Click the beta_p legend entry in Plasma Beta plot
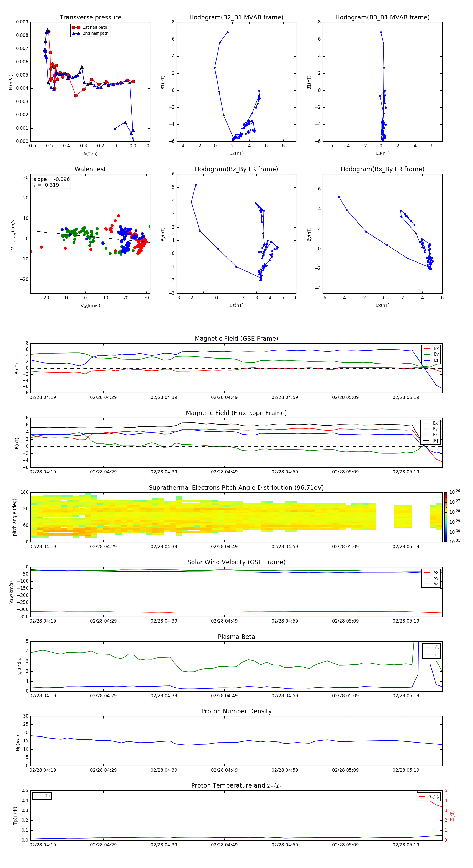Viewport: 473px width, 868px height. tap(431, 647)
